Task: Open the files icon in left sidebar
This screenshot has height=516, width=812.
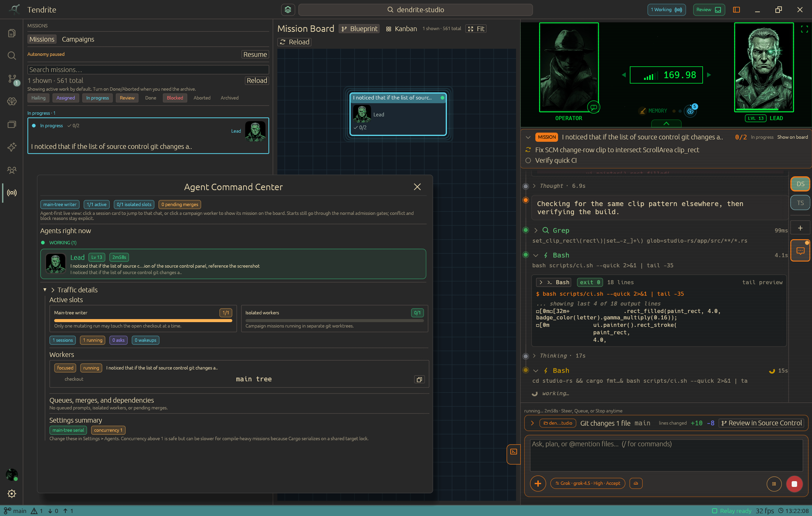Action: coord(12,33)
